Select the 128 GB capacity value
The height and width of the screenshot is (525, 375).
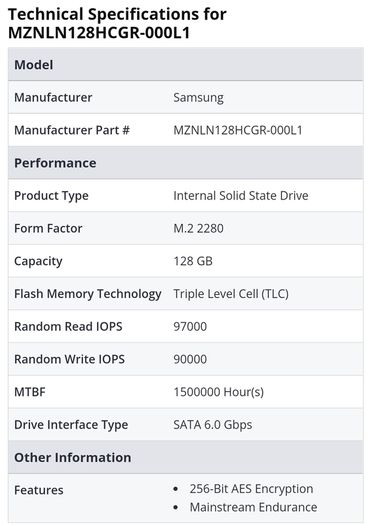(x=193, y=261)
